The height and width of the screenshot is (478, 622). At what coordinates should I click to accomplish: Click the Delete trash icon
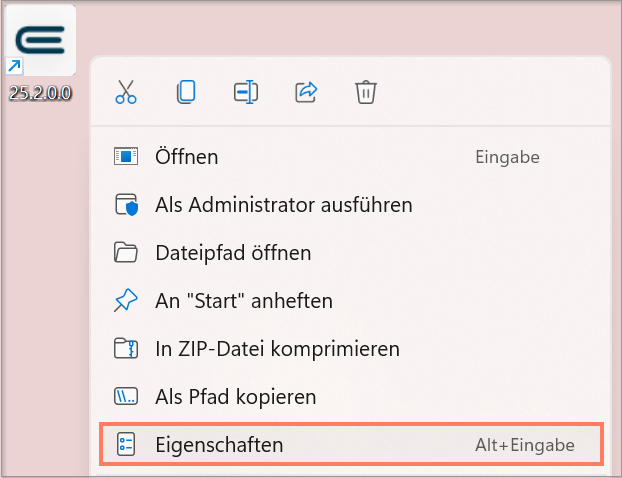366,92
